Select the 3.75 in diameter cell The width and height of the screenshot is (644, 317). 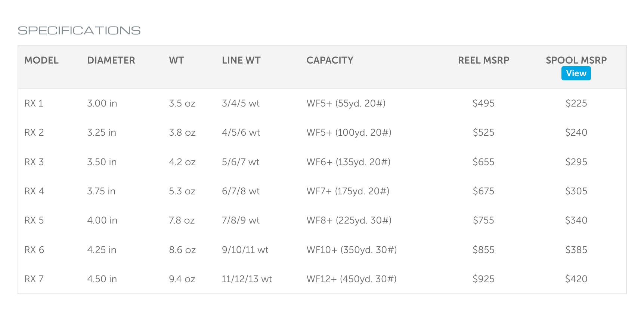pos(101,191)
